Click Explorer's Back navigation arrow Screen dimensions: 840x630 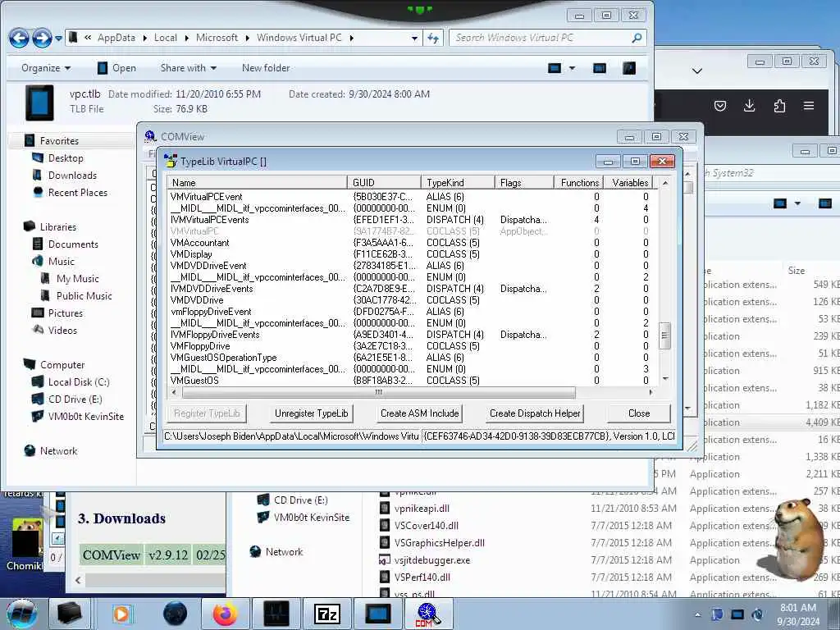[x=19, y=38]
